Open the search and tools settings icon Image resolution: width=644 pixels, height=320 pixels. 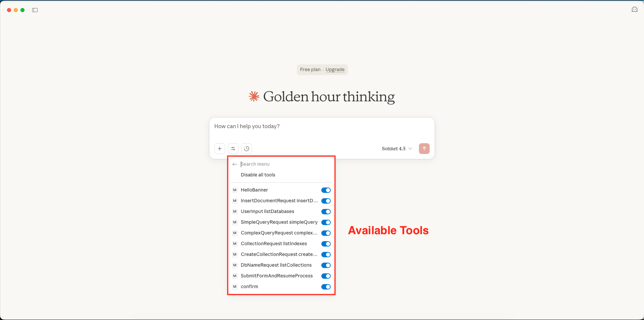[x=233, y=149]
